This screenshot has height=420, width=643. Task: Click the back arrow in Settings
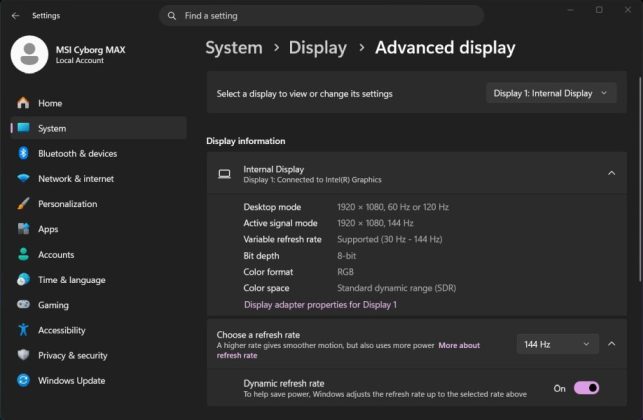click(x=16, y=16)
